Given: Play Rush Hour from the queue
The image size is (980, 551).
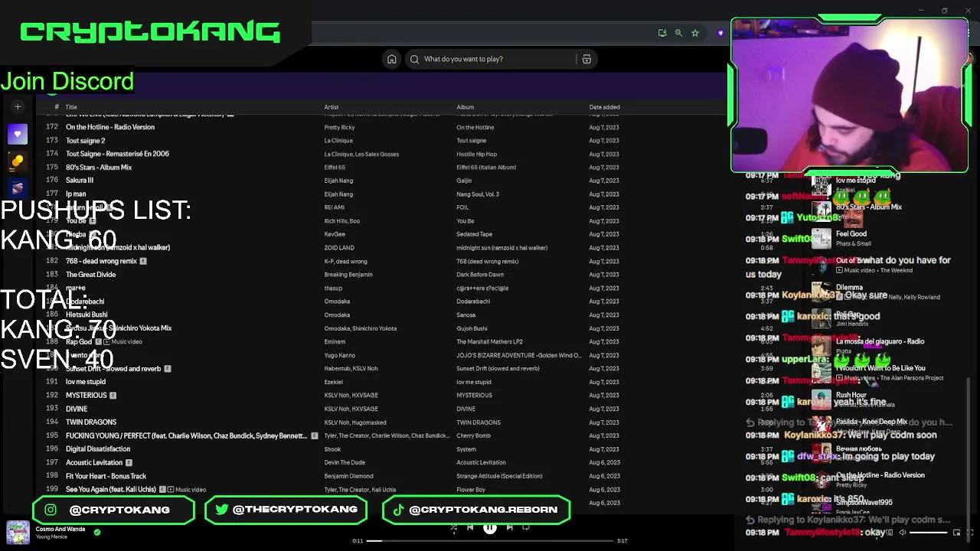Looking at the screenshot, I should [x=851, y=395].
